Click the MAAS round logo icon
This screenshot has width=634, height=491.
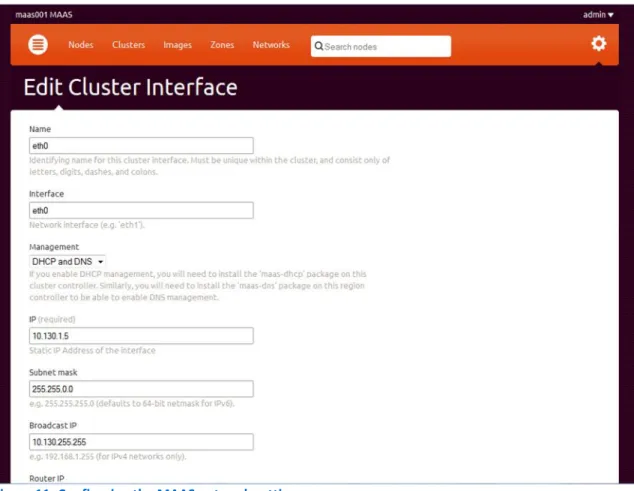coord(38,44)
